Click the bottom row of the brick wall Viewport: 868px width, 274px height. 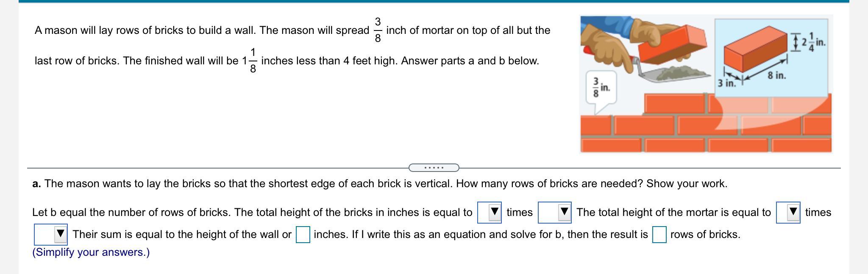coord(706,144)
